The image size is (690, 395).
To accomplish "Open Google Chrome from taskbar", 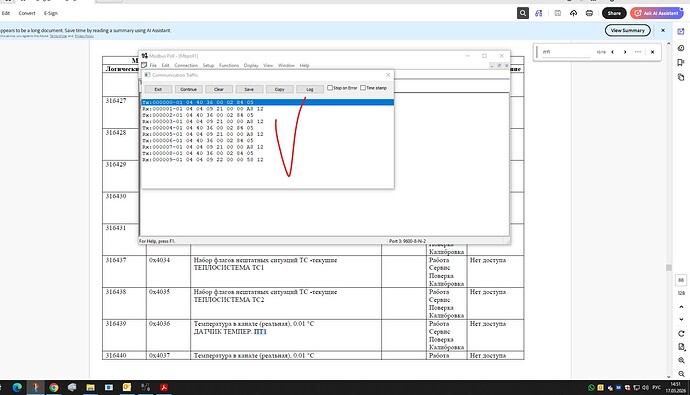I will click(54, 387).
